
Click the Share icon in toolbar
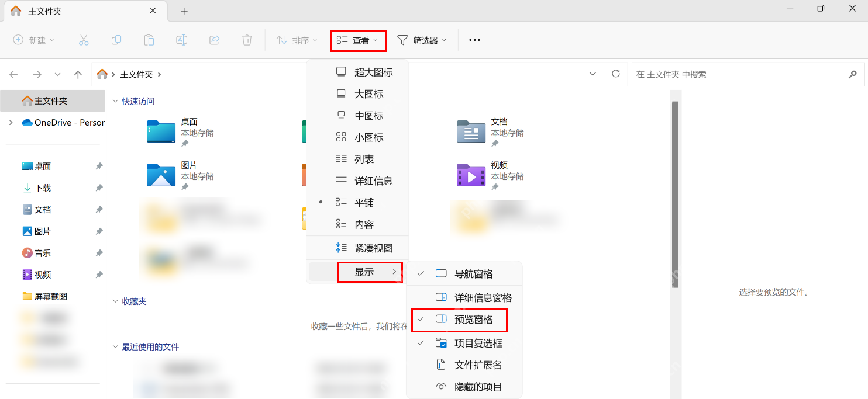(x=215, y=40)
